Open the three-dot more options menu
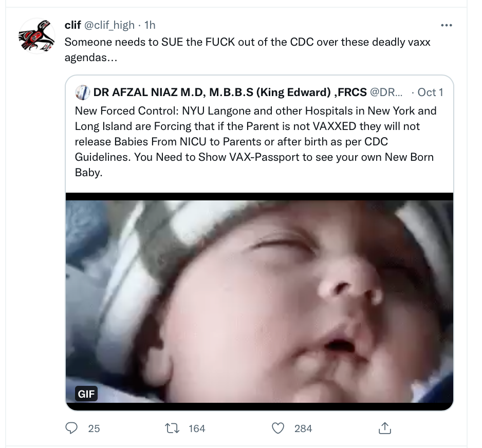This screenshot has width=482, height=448. [447, 25]
